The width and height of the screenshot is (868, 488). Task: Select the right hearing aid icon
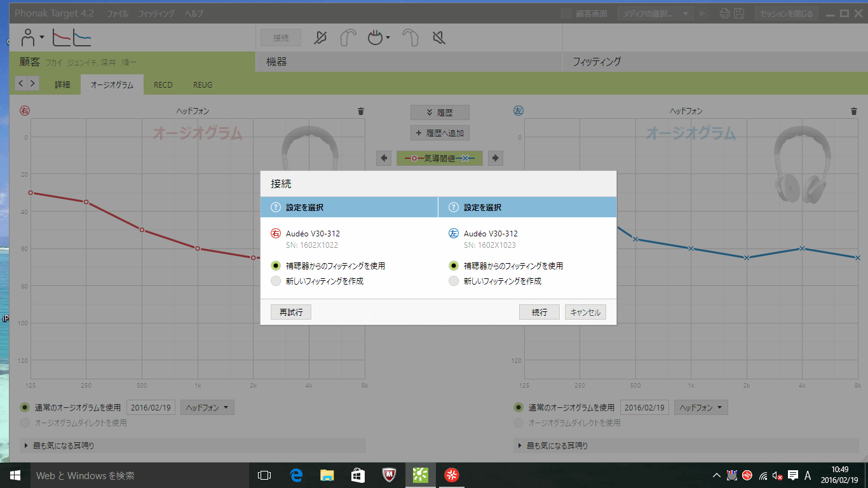tap(348, 38)
